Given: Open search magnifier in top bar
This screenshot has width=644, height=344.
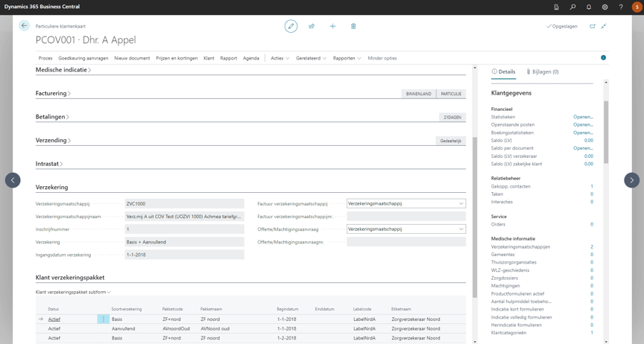Looking at the screenshot, I should coord(572,7).
